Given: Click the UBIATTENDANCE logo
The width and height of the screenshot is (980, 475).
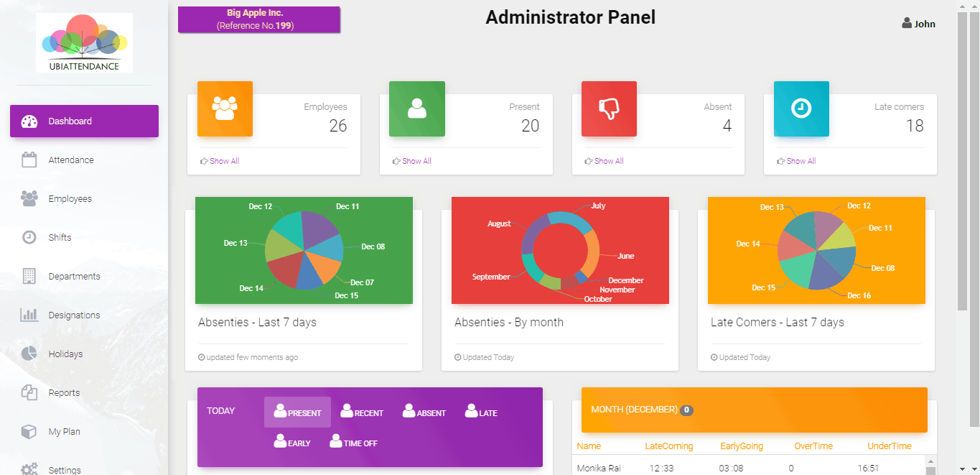Looking at the screenshot, I should 84,42.
